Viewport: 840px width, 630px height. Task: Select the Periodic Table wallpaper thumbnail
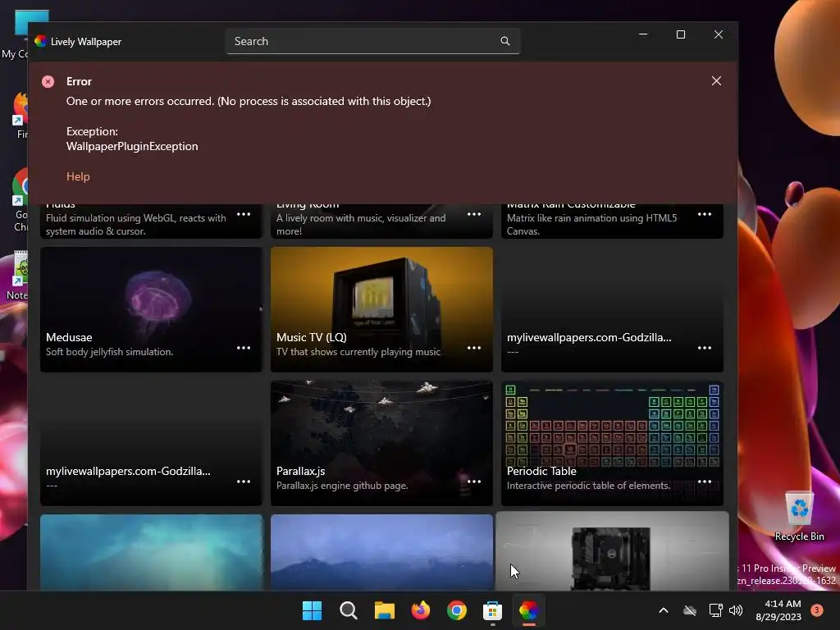(x=612, y=443)
